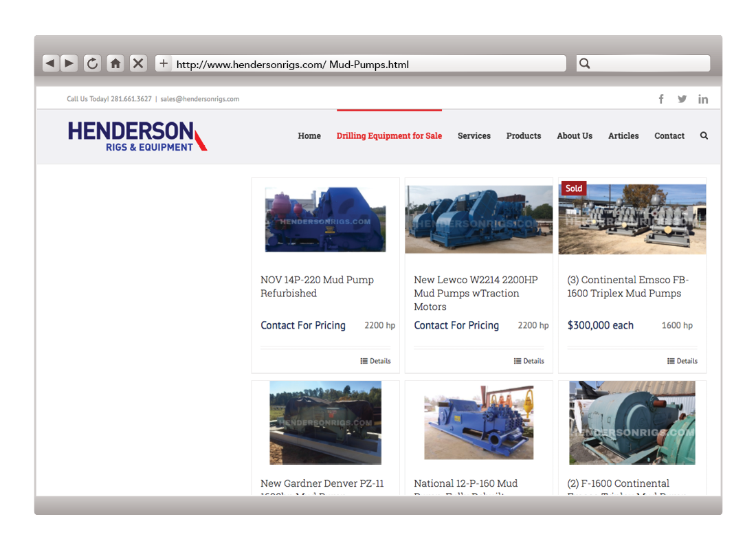The height and width of the screenshot is (550, 756).
Task: Open Drilling Equipment for Sale menu
Action: [389, 135]
